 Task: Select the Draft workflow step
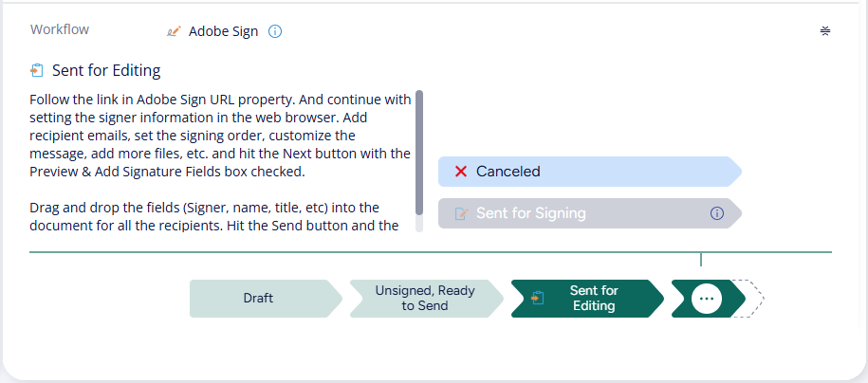click(x=266, y=299)
